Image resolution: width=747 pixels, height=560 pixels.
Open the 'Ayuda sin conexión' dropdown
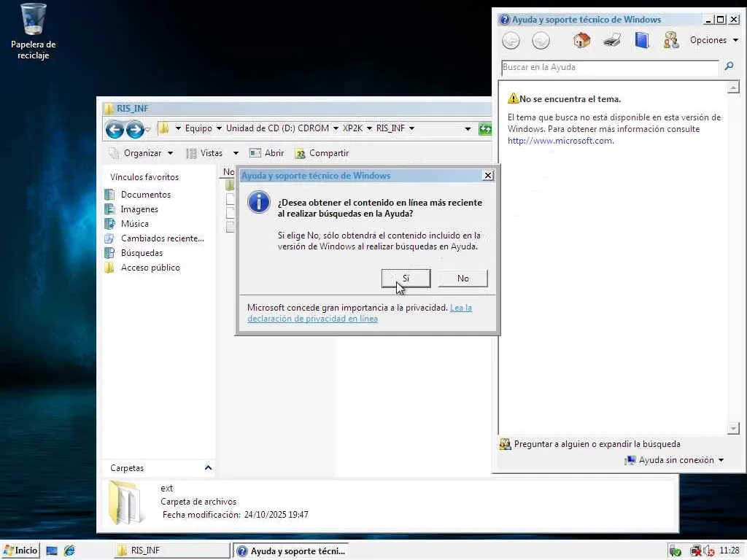click(x=674, y=460)
